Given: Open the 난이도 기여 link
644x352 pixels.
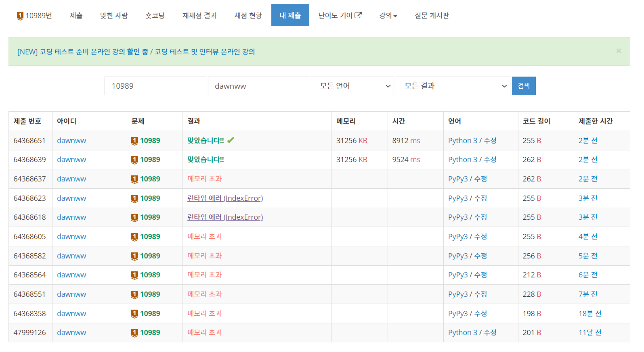Looking at the screenshot, I should 340,15.
